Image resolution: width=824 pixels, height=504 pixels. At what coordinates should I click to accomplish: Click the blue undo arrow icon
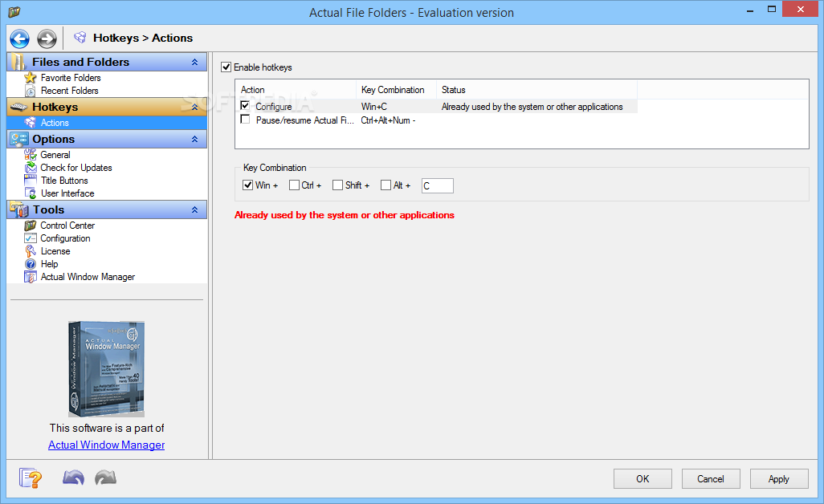click(73, 478)
